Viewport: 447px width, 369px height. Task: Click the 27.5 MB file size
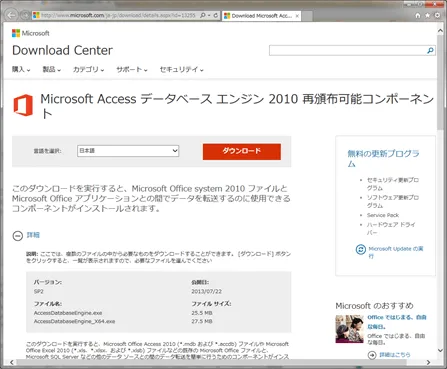pos(202,322)
